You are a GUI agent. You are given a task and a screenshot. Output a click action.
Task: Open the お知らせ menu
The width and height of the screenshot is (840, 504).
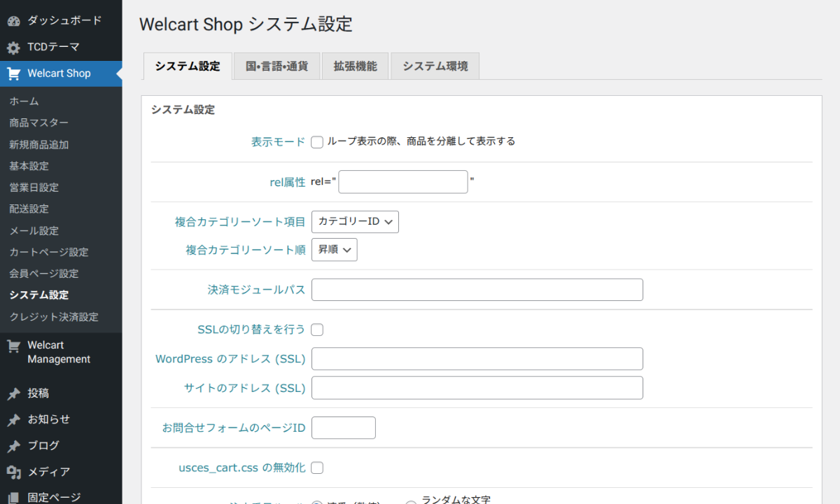(x=61, y=420)
